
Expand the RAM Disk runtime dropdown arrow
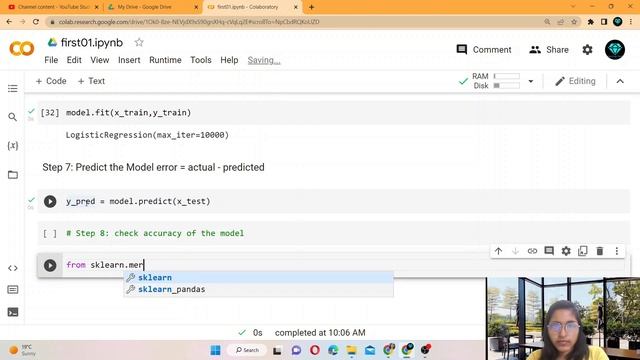(531, 81)
